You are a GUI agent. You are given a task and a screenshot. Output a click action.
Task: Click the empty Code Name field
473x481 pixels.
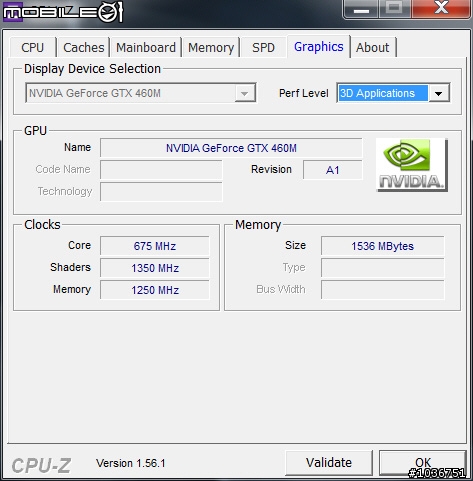click(161, 170)
